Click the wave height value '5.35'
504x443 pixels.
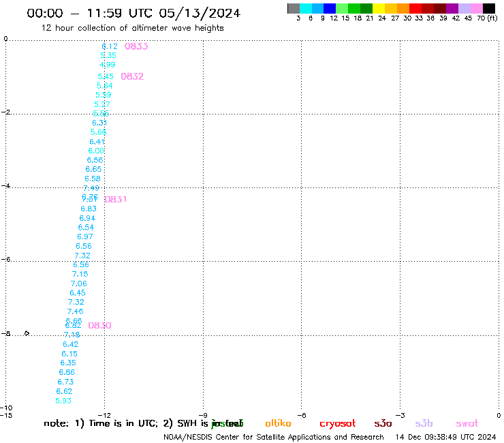(108, 55)
